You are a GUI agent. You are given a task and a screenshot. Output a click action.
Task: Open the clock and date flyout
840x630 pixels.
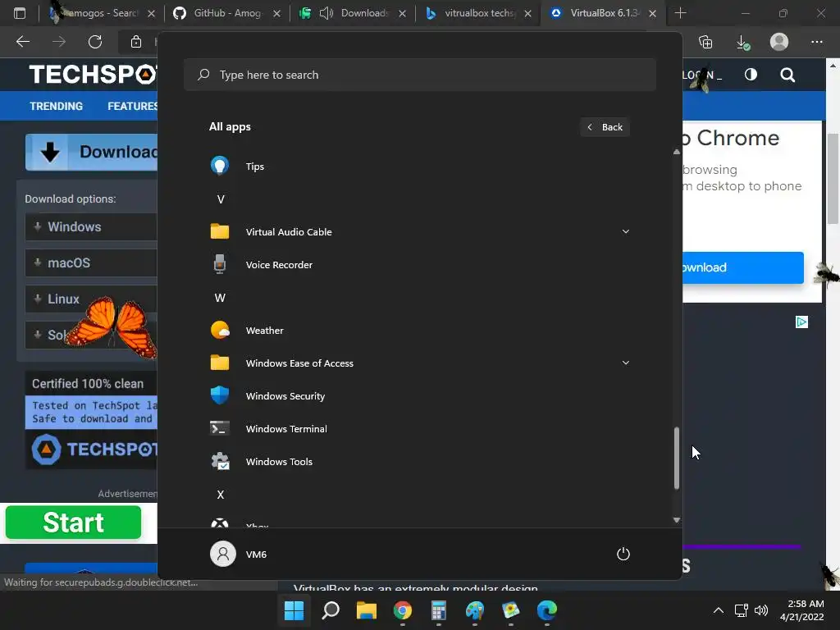(801, 610)
